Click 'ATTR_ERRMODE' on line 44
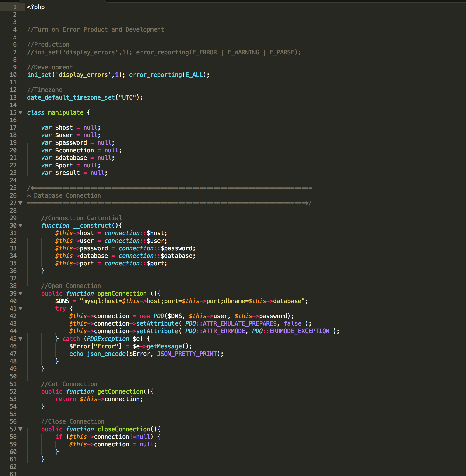Screen dimensions: 466x476 (224, 331)
